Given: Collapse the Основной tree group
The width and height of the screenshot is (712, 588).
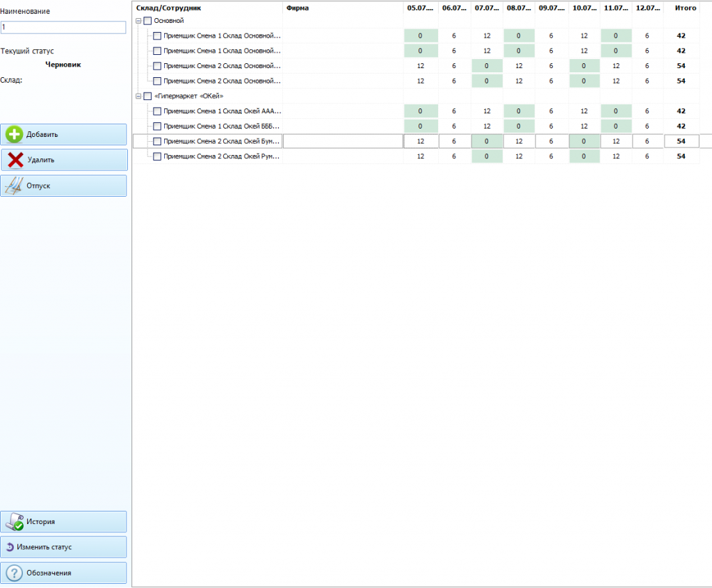Looking at the screenshot, I should coord(138,20).
